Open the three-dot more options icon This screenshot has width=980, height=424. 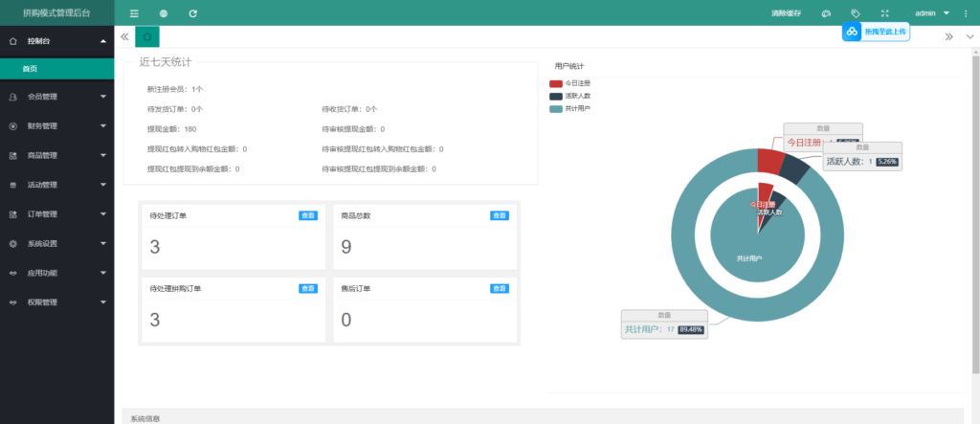click(968, 13)
